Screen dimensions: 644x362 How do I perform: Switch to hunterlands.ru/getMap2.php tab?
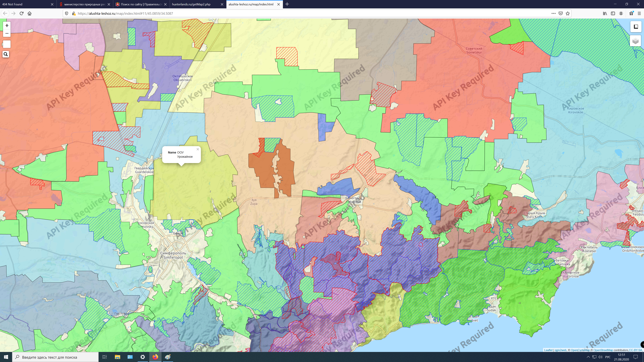191,4
